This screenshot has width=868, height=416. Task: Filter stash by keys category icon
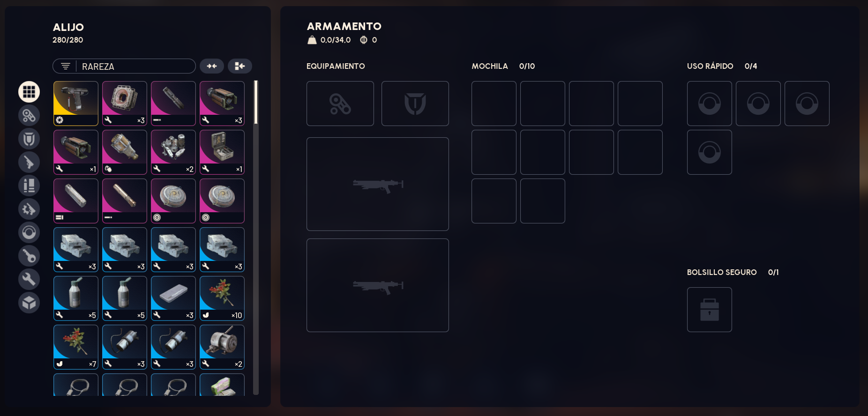[29, 256]
